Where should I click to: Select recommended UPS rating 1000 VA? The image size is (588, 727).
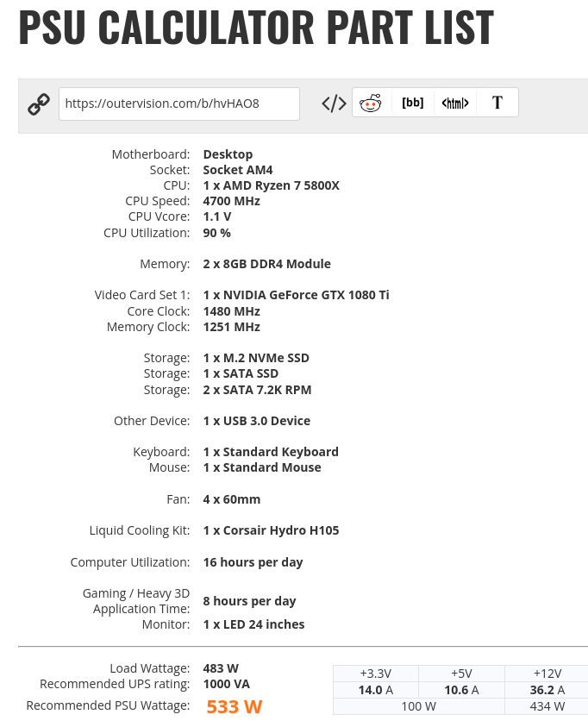coord(226,685)
